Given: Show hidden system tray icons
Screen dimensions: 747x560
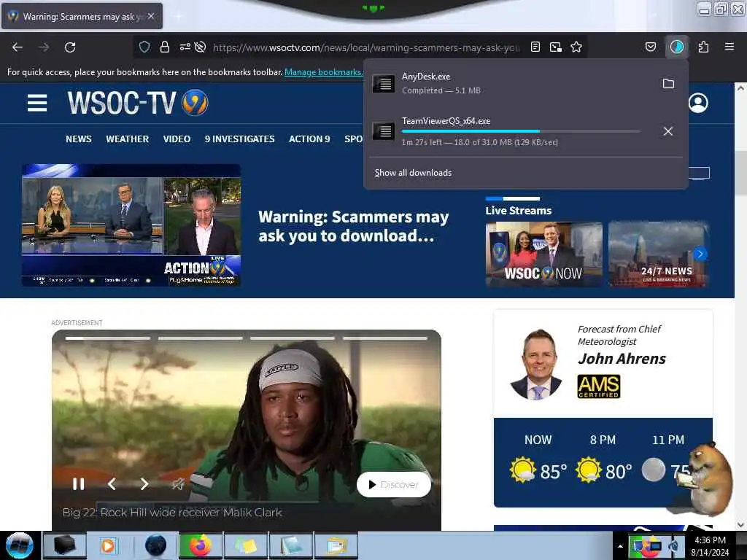Looking at the screenshot, I should tap(620, 546).
